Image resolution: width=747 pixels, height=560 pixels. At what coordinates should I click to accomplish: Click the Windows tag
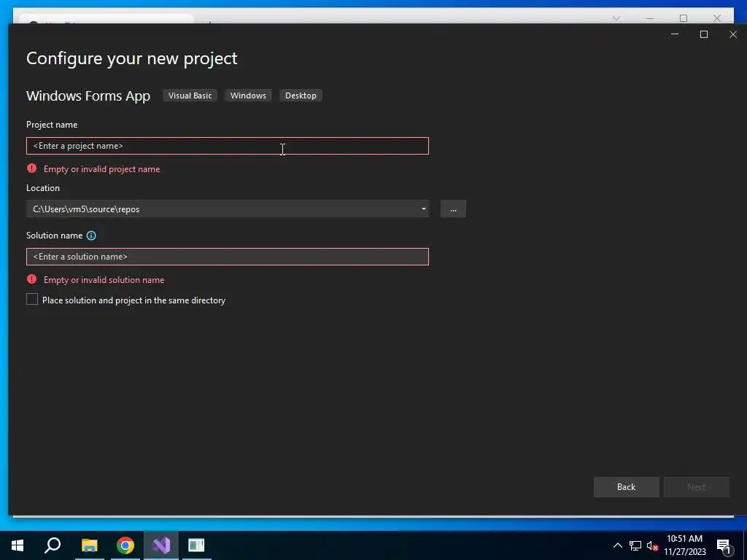tap(248, 96)
